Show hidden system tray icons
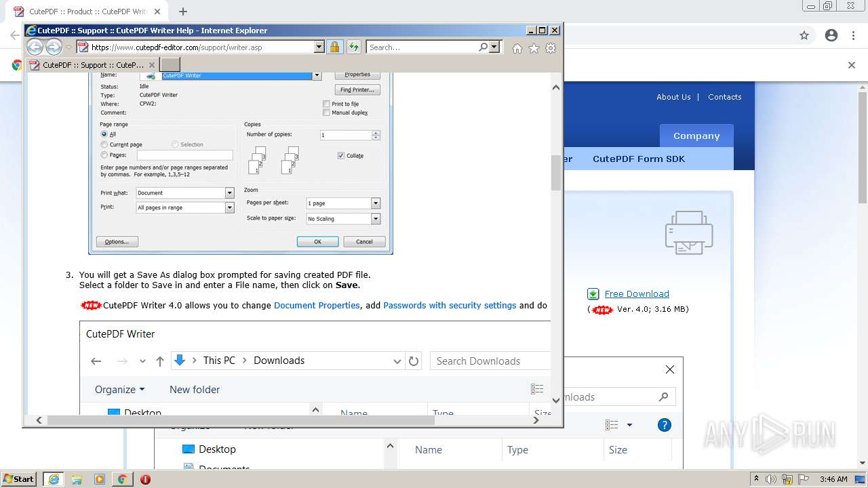This screenshot has height=488, width=868. pyautogui.click(x=756, y=479)
